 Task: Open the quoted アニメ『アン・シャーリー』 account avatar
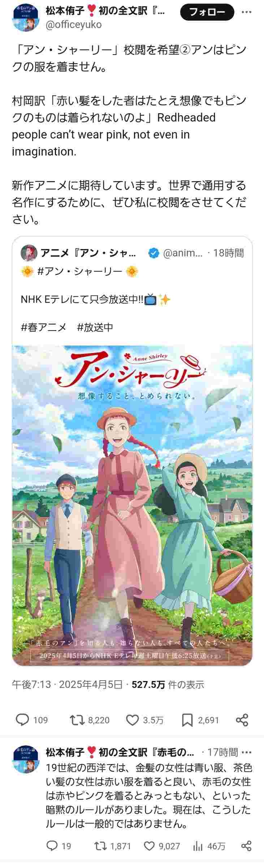click(29, 253)
